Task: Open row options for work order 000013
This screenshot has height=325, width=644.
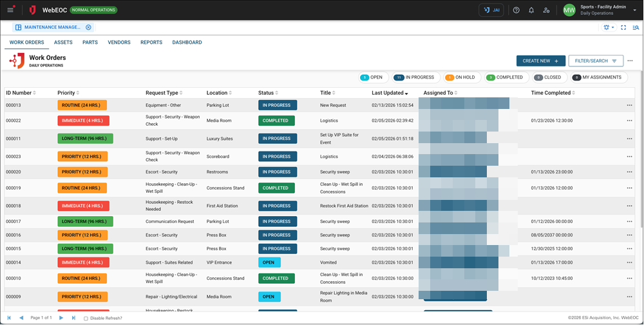Action: click(629, 105)
